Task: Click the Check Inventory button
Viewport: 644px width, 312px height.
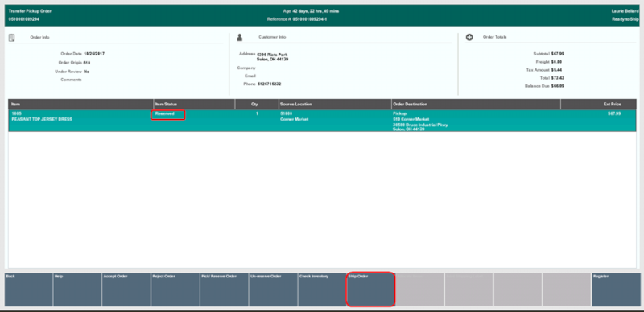Action: [x=322, y=289]
